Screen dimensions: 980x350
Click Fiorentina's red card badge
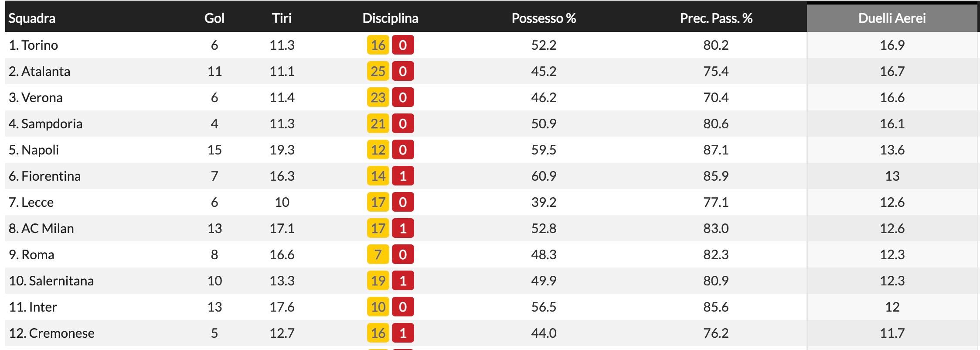403,176
